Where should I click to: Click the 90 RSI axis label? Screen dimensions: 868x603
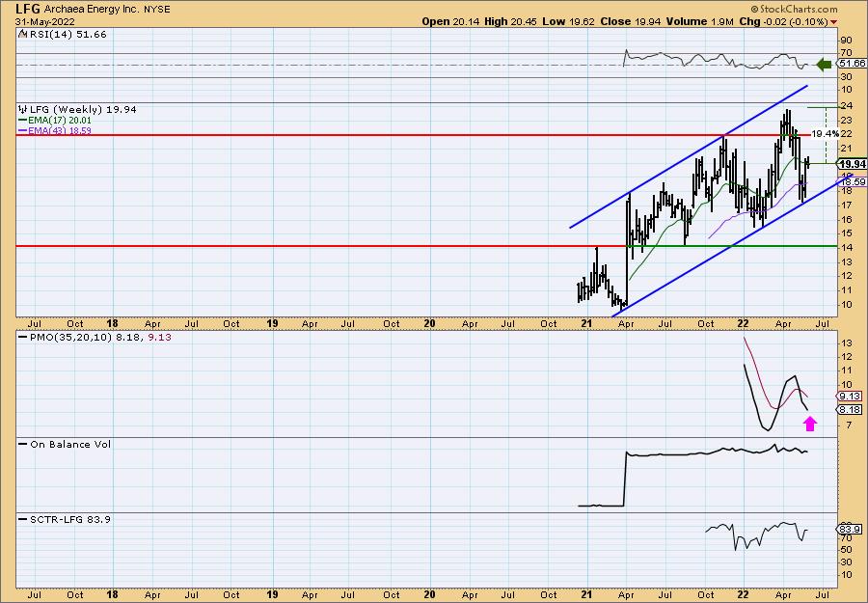coord(847,40)
